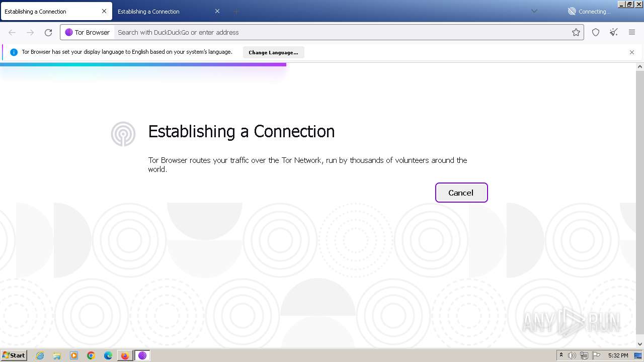Reload the current page
This screenshot has height=362, width=644.
click(x=48, y=32)
